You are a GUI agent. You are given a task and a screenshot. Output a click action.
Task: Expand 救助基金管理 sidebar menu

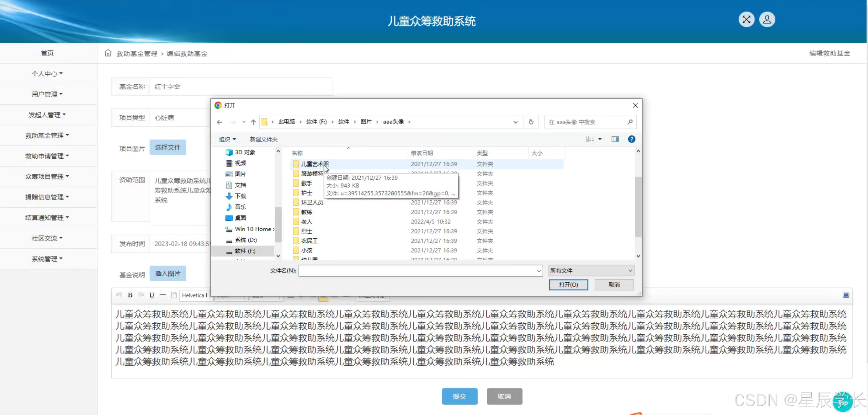pyautogui.click(x=47, y=135)
